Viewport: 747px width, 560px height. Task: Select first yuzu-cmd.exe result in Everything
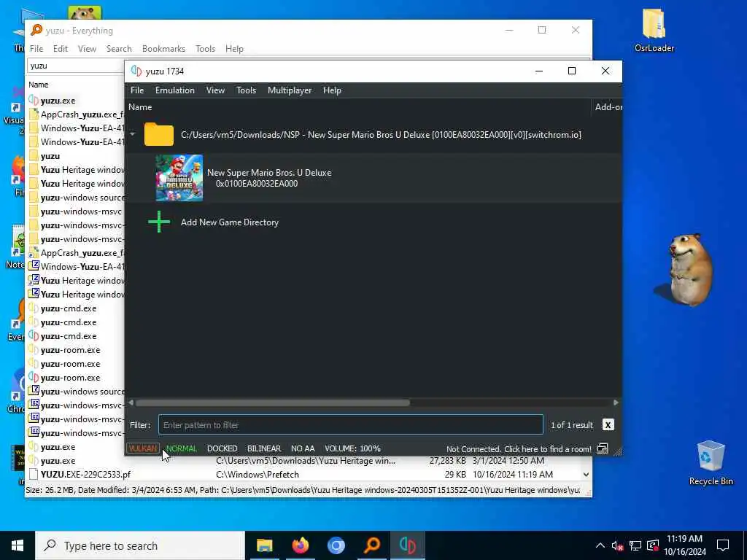pyautogui.click(x=69, y=308)
